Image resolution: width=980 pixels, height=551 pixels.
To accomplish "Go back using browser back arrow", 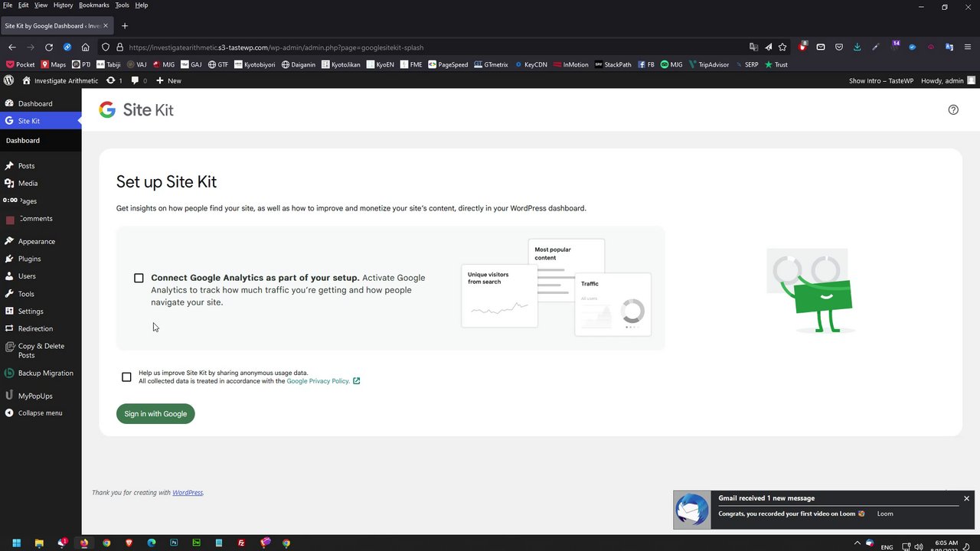I will (x=12, y=47).
